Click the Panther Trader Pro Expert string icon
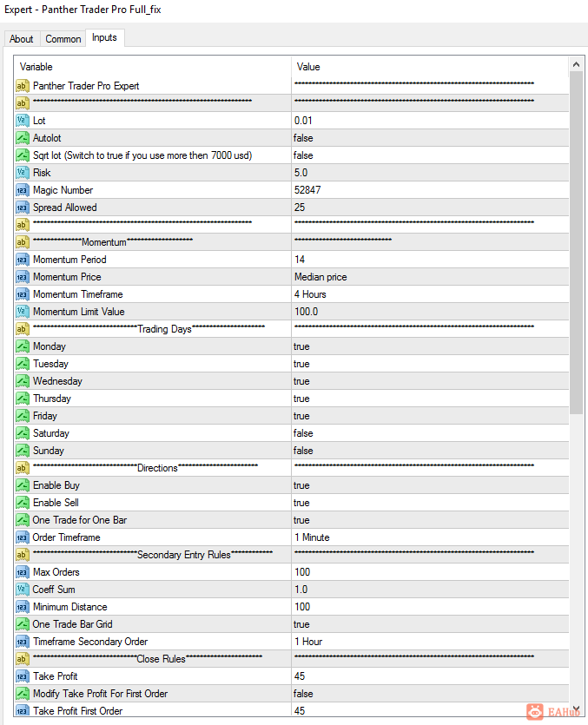 point(23,86)
